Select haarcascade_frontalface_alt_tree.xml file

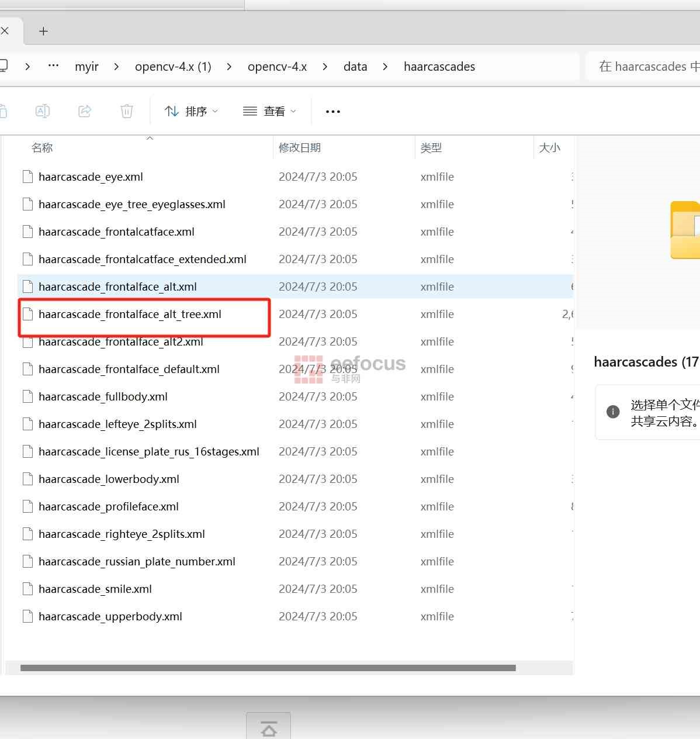130,315
